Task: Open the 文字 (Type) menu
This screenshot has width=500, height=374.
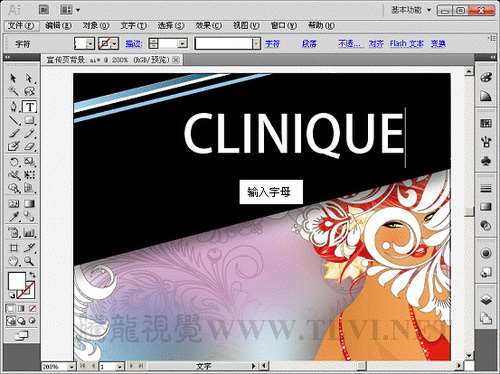Action: pyautogui.click(x=133, y=26)
